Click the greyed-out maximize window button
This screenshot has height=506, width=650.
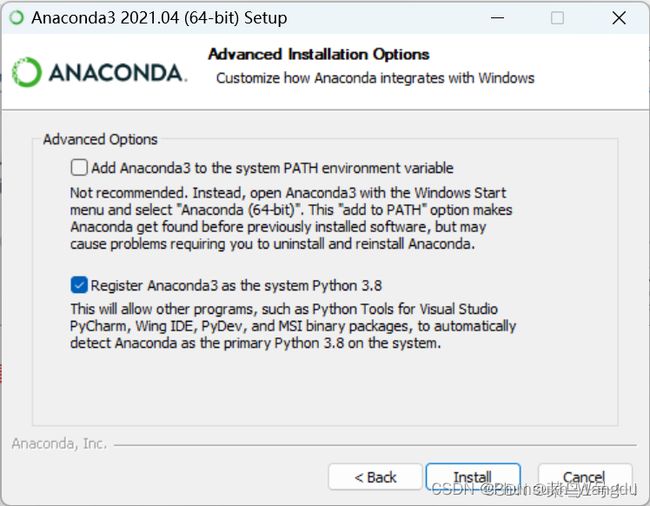pos(557,18)
